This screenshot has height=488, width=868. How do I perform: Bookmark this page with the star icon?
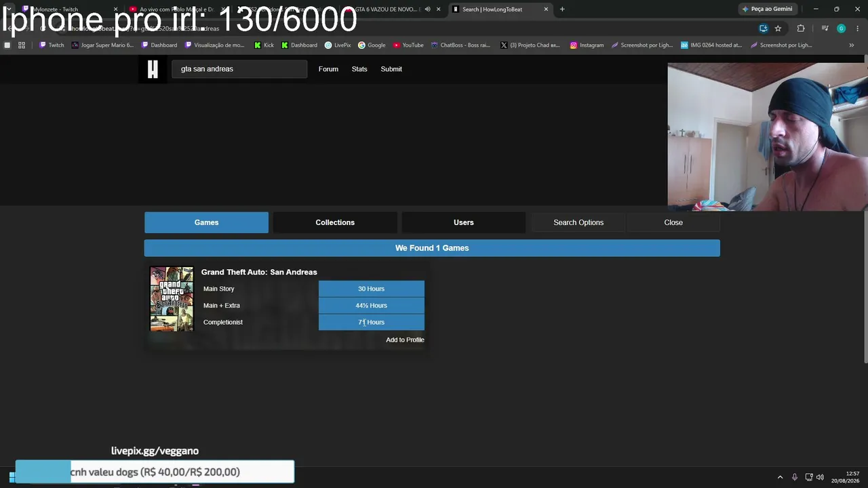[778, 28]
